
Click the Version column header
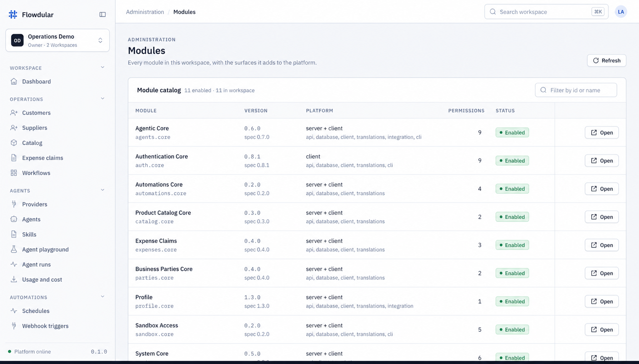[x=256, y=111]
